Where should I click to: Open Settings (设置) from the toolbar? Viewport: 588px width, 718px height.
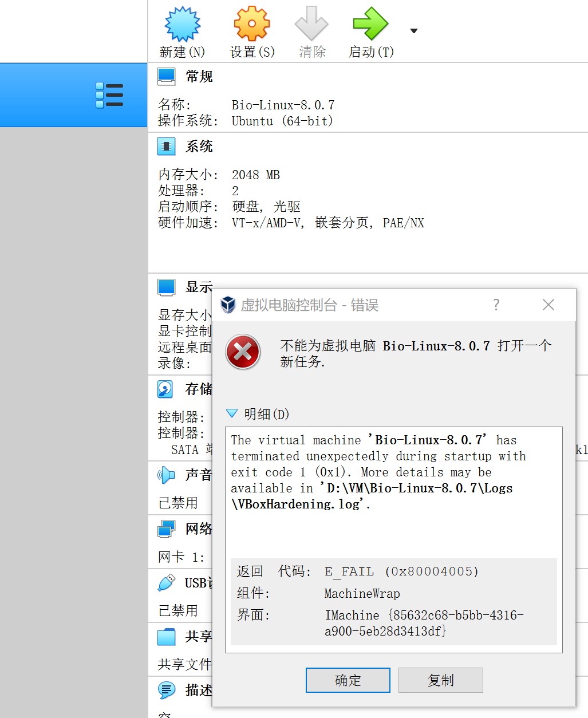252,24
